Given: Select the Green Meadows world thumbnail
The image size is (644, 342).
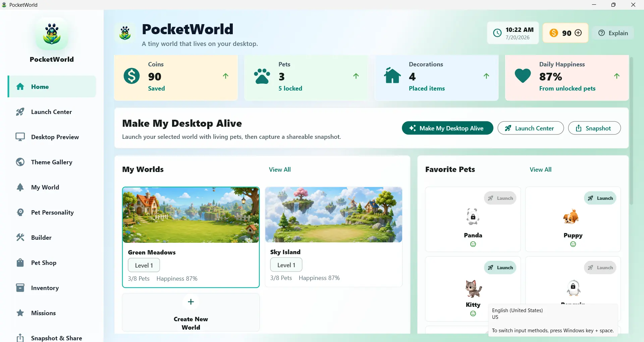Looking at the screenshot, I should tap(191, 215).
